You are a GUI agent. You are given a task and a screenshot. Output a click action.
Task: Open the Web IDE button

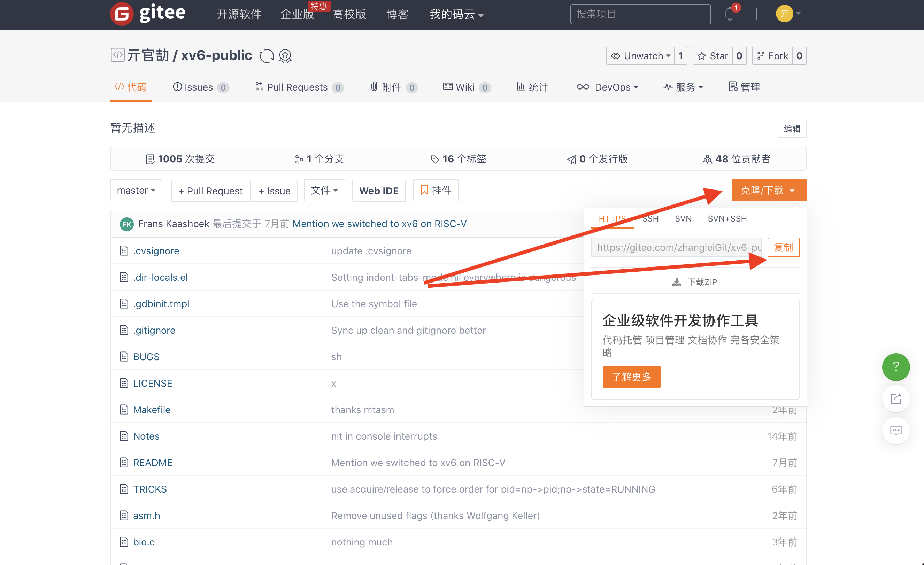pos(379,191)
